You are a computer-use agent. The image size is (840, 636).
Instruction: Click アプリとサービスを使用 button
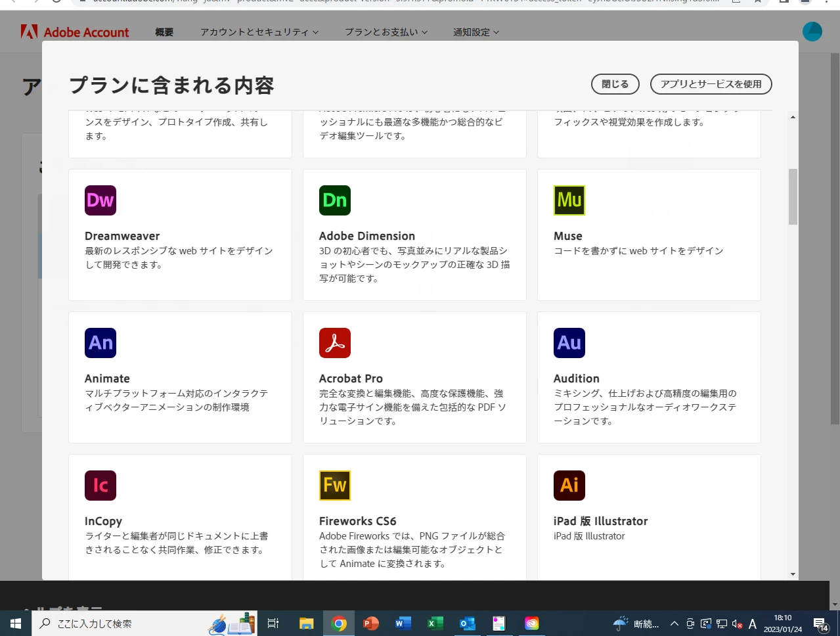point(711,84)
